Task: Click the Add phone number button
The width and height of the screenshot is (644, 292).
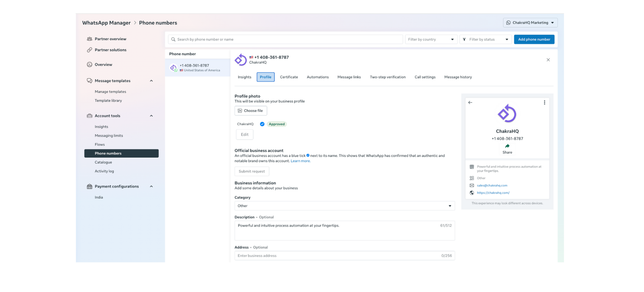Action: click(534, 40)
